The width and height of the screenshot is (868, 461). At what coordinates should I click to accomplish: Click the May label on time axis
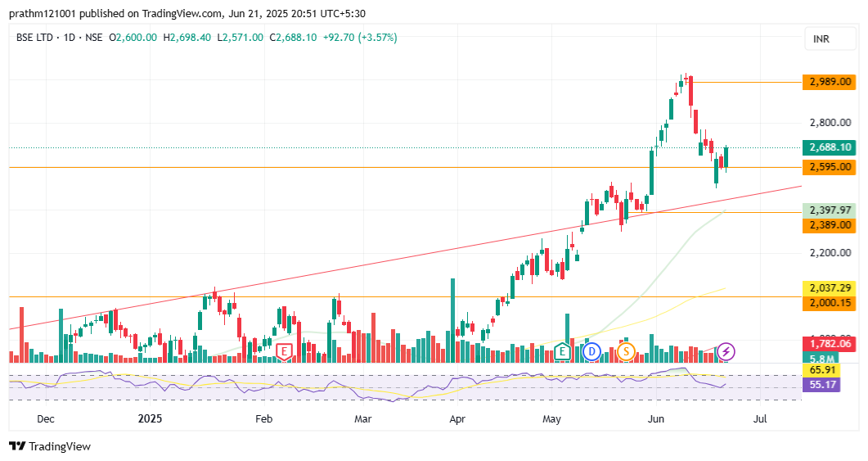coord(551,419)
